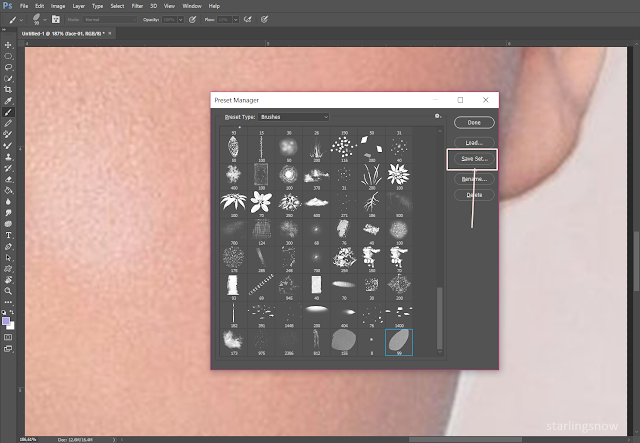Select the Path Selection arrow tool
This screenshot has height=443, width=640.
(8, 258)
